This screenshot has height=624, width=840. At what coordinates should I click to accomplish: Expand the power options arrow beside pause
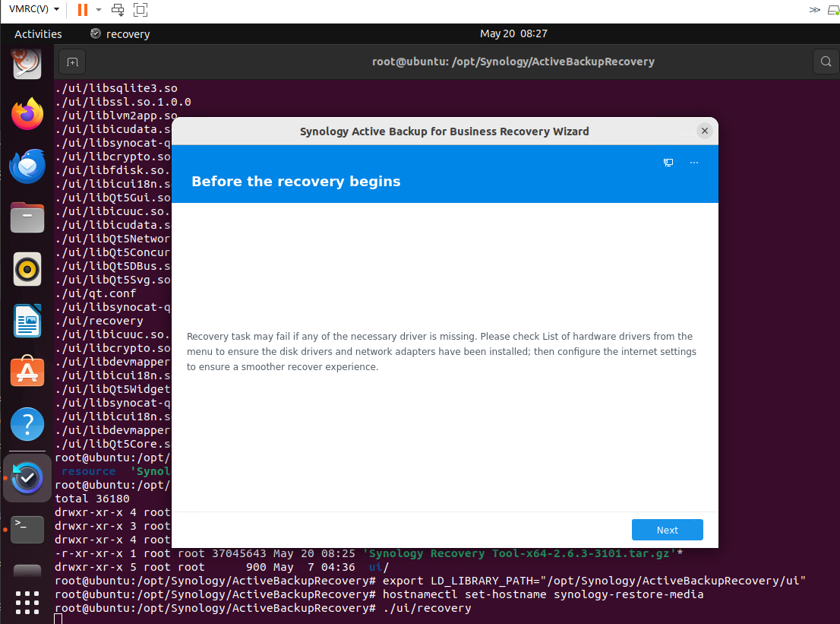pos(99,10)
